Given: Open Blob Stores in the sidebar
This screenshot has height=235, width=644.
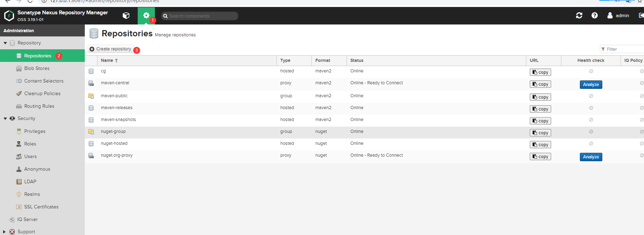Looking at the screenshot, I should (x=42, y=69).
